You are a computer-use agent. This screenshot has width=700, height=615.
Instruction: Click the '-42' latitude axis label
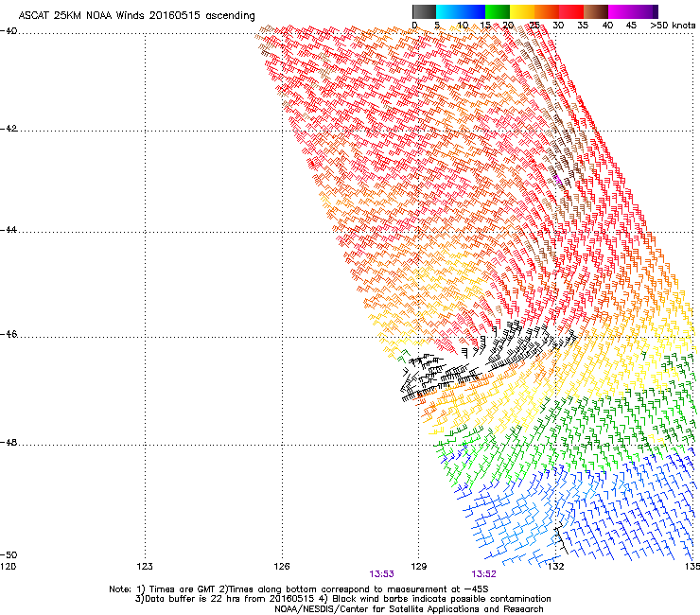tap(9, 129)
